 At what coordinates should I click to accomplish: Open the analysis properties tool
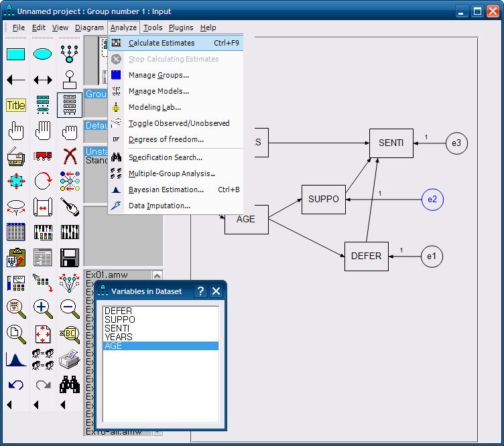42,232
